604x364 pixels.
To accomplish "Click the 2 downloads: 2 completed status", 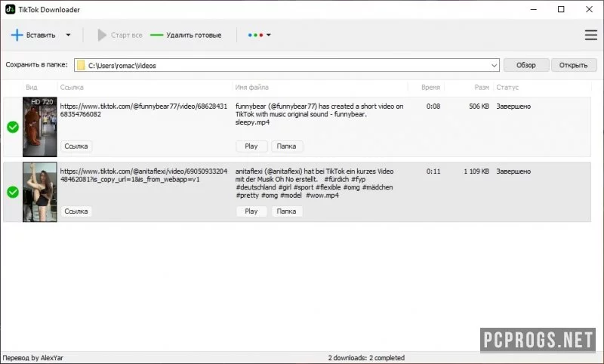I will click(366, 358).
